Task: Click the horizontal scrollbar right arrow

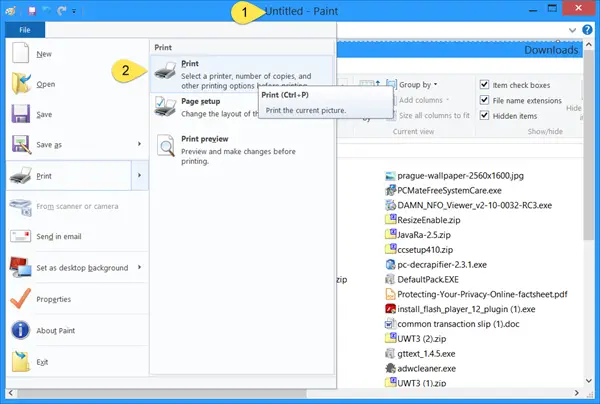Action: [x=576, y=393]
